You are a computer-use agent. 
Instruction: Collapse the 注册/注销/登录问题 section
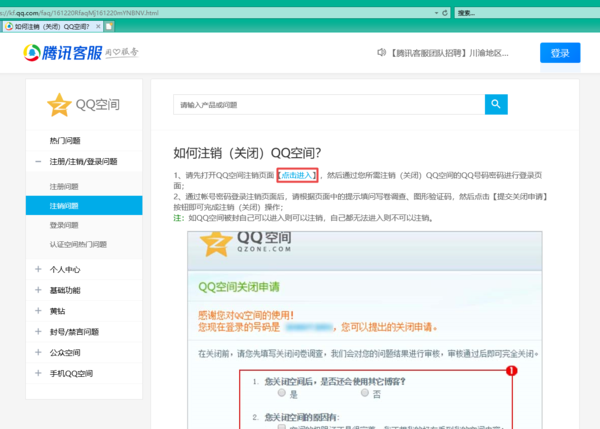(x=38, y=161)
